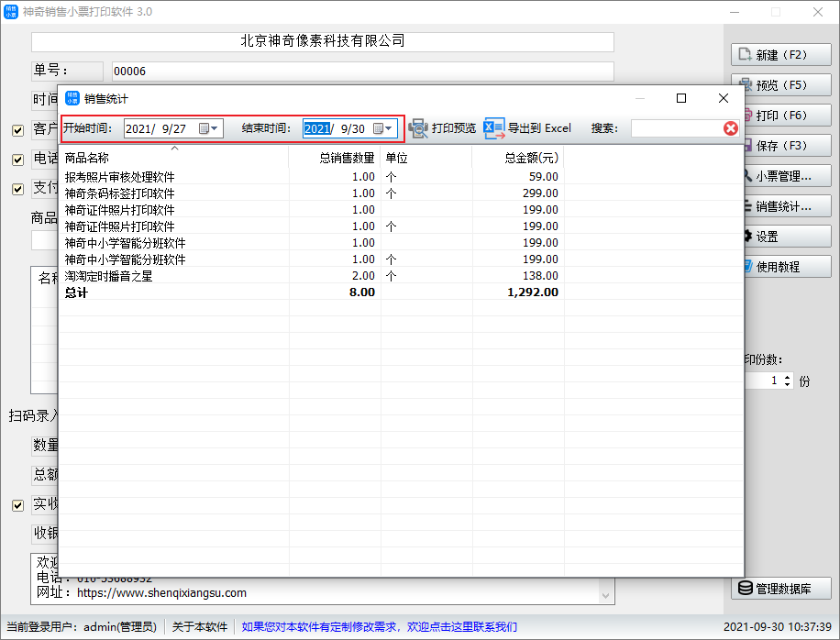840x640 pixels.
Task: Click the print preview printer icon
Action: tap(418, 128)
